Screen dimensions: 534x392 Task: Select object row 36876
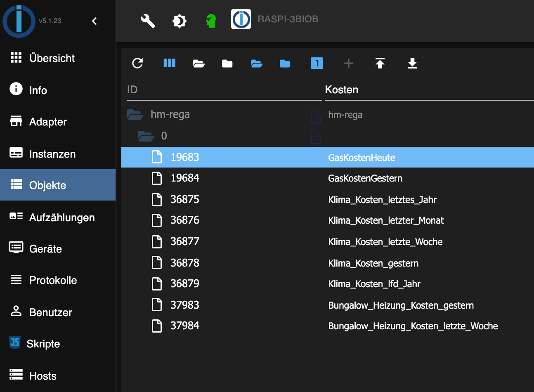(328, 220)
